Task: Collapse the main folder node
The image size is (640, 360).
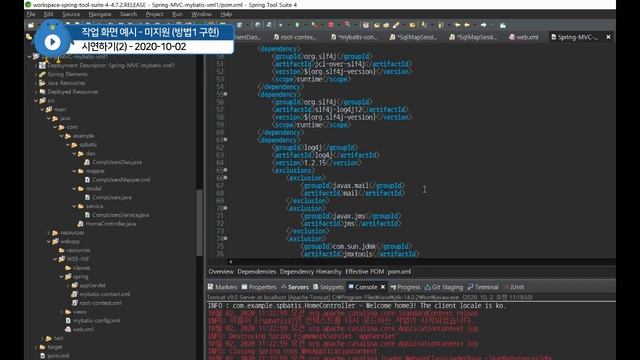Action: click(42, 109)
